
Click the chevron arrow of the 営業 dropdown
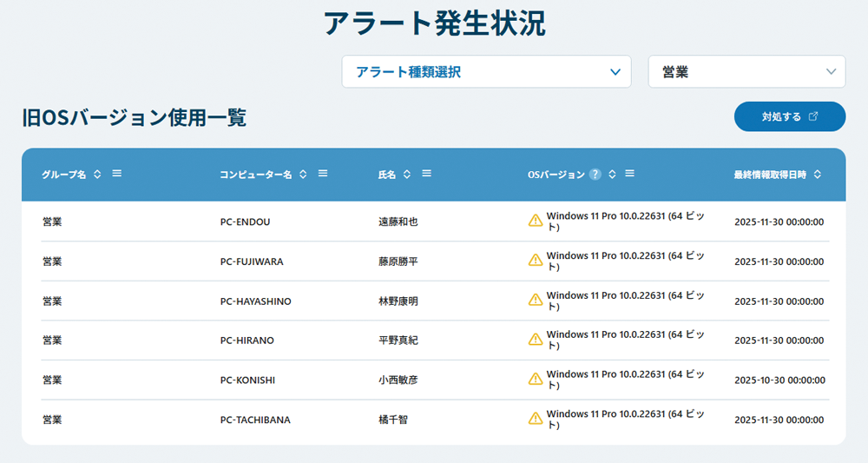click(831, 72)
